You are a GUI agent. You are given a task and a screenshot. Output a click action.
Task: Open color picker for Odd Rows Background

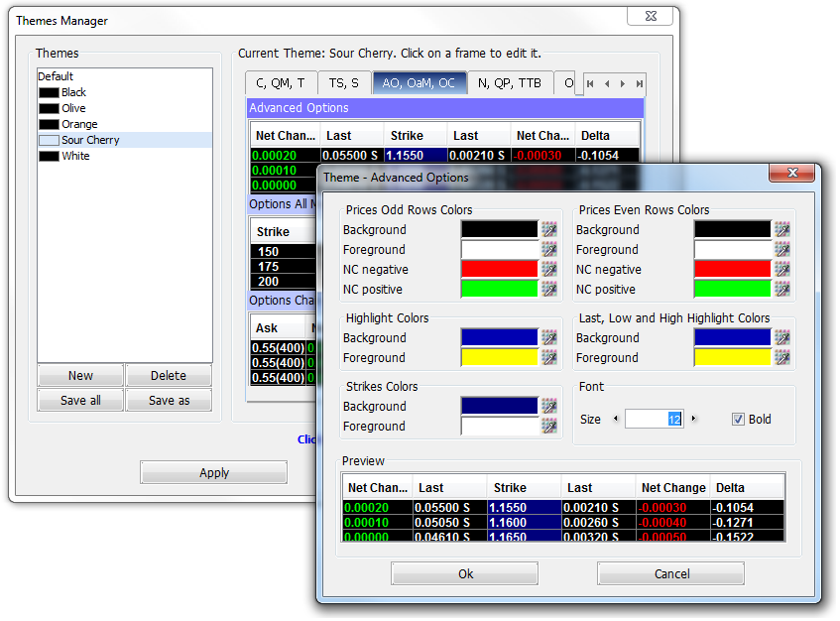[x=549, y=229]
